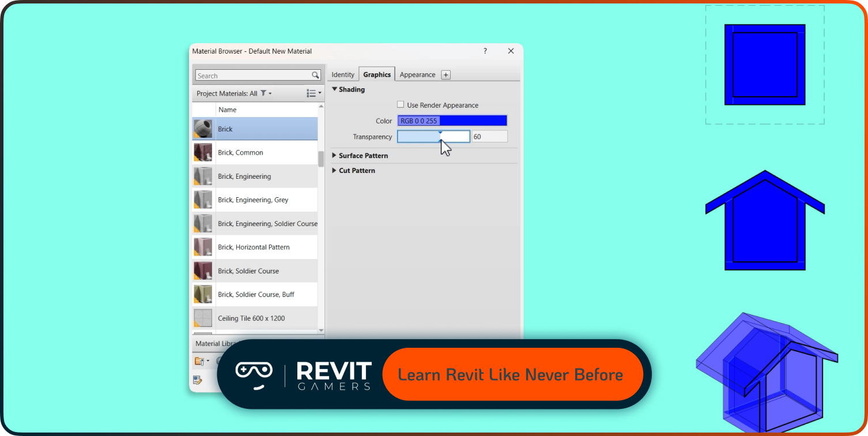Screen dimensions: 868x436
Task: Click the create new material icon
Action: pyautogui.click(x=198, y=379)
